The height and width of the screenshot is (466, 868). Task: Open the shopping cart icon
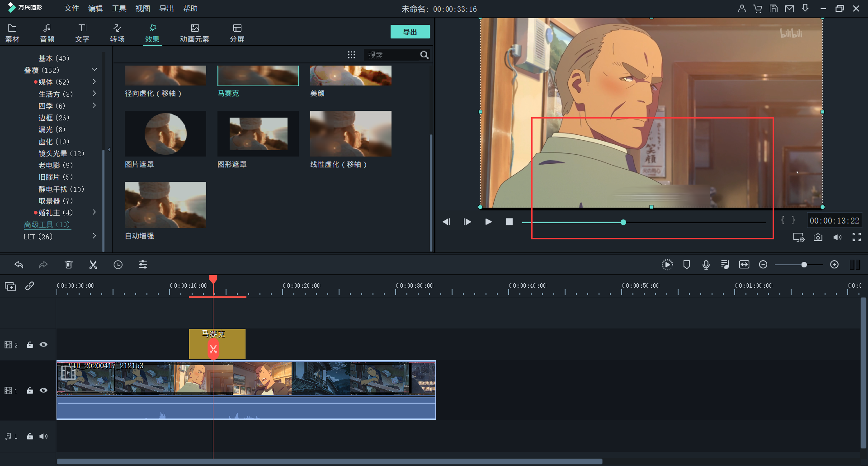click(x=758, y=9)
